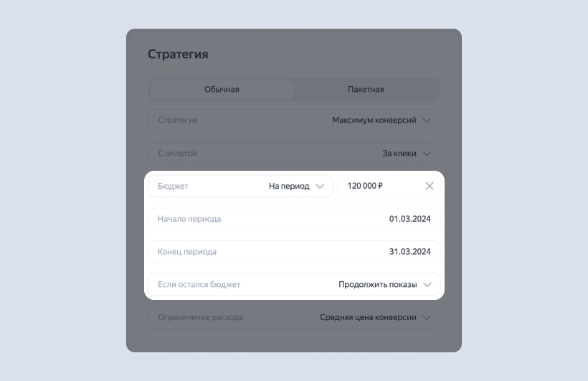The image size is (588, 381).
Task: Open the С оплатой dropdown
Action: pos(293,153)
